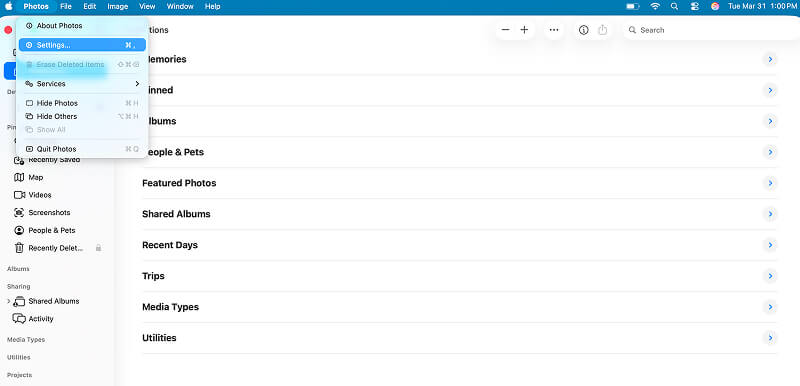Image resolution: width=800 pixels, height=386 pixels.
Task: Open the Help menu
Action: (x=212, y=6)
